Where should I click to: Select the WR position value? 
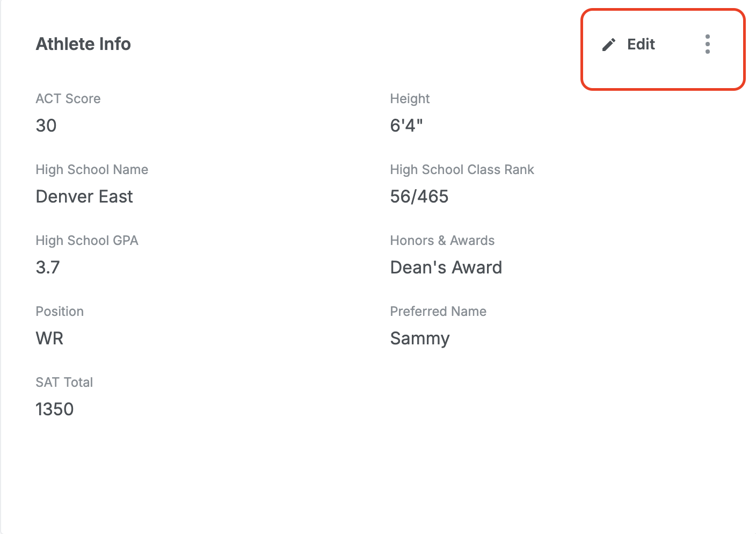pyautogui.click(x=49, y=338)
